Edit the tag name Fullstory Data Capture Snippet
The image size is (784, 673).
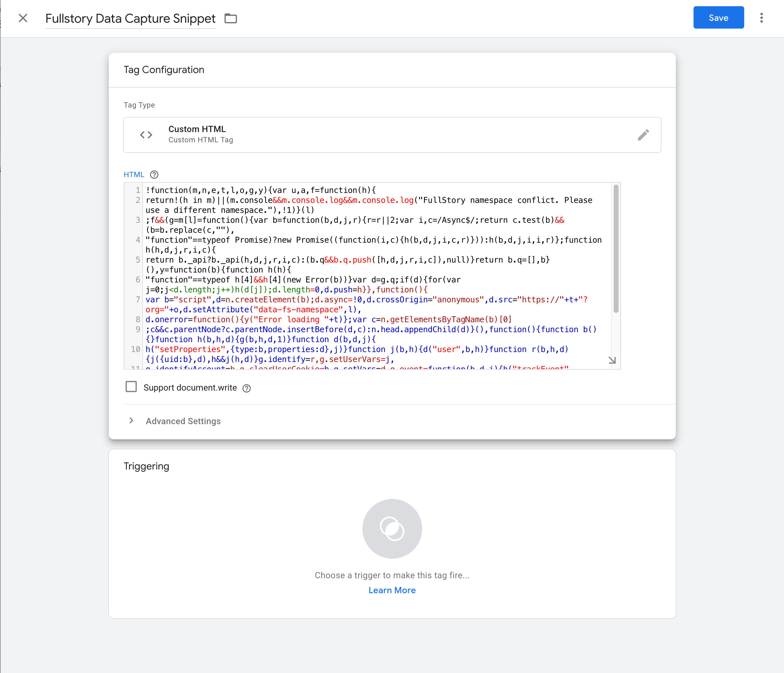click(131, 19)
